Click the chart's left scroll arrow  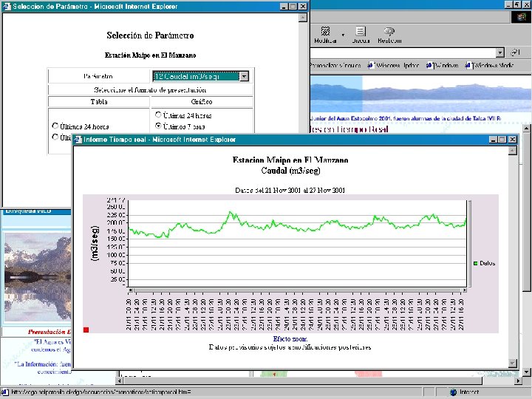(130, 290)
